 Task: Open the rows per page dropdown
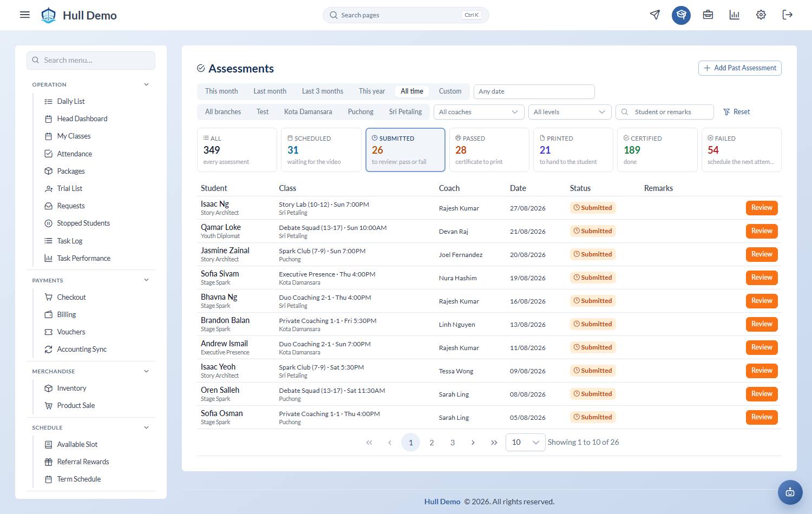click(525, 442)
